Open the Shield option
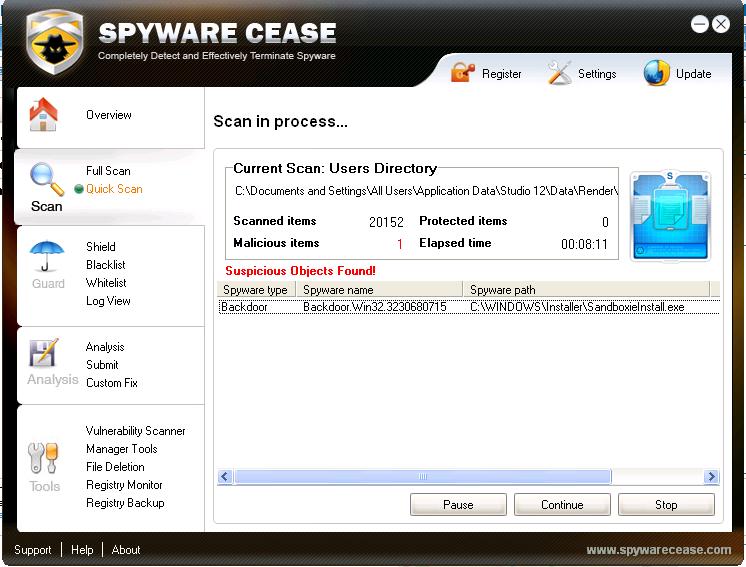The width and height of the screenshot is (746, 567). pos(100,246)
